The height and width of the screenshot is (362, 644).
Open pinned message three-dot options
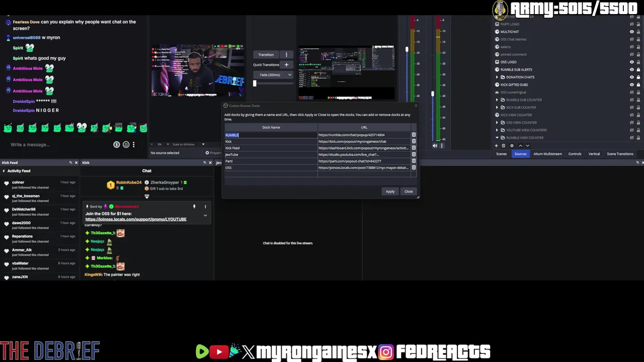coord(205,207)
